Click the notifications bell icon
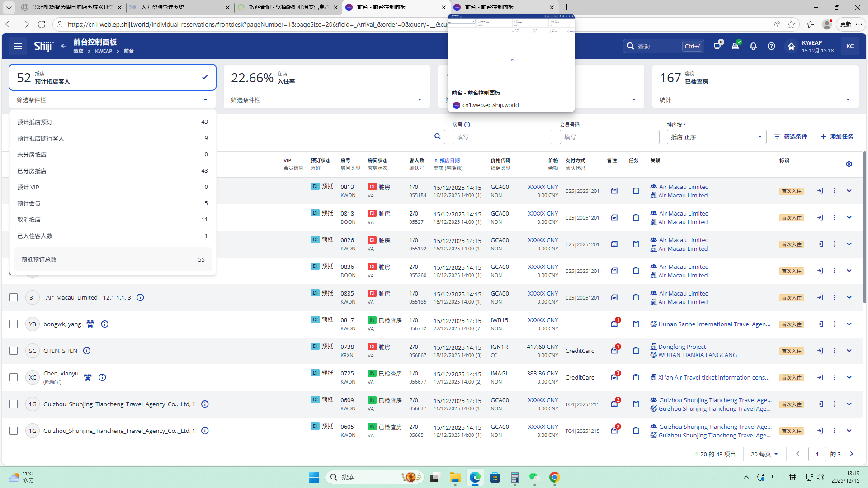This screenshot has width=868, height=488. (753, 46)
